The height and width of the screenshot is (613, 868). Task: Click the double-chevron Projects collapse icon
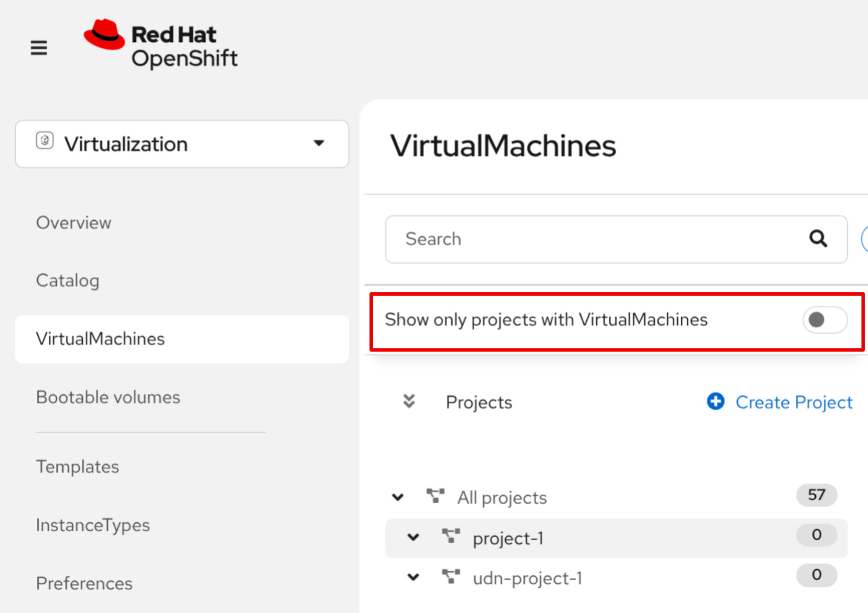click(409, 401)
